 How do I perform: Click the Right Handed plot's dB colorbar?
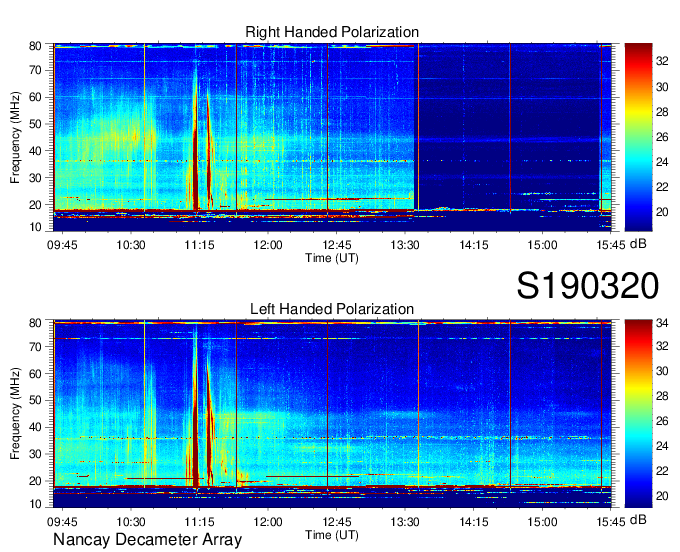coord(638,137)
